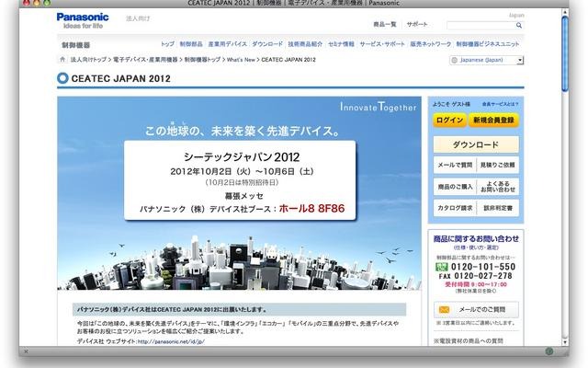Click the site search input field
The image size is (588, 368).
[481, 26]
